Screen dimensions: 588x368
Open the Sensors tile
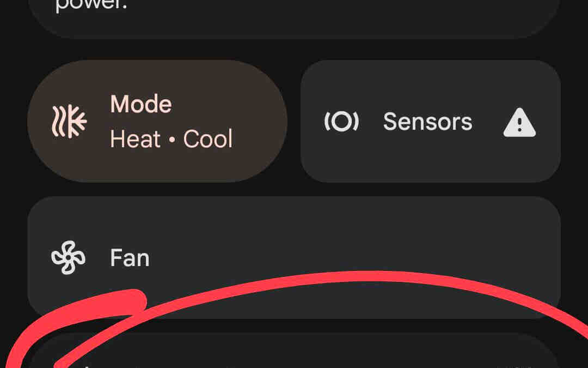(430, 121)
